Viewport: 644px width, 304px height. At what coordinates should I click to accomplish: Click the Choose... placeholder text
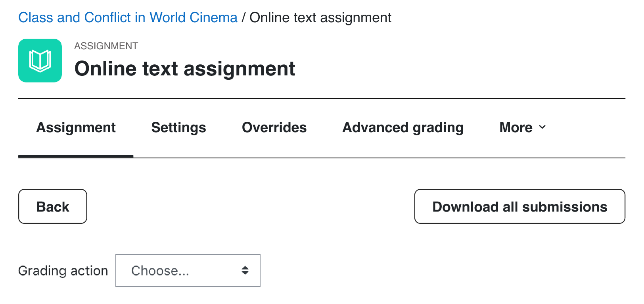tap(160, 271)
